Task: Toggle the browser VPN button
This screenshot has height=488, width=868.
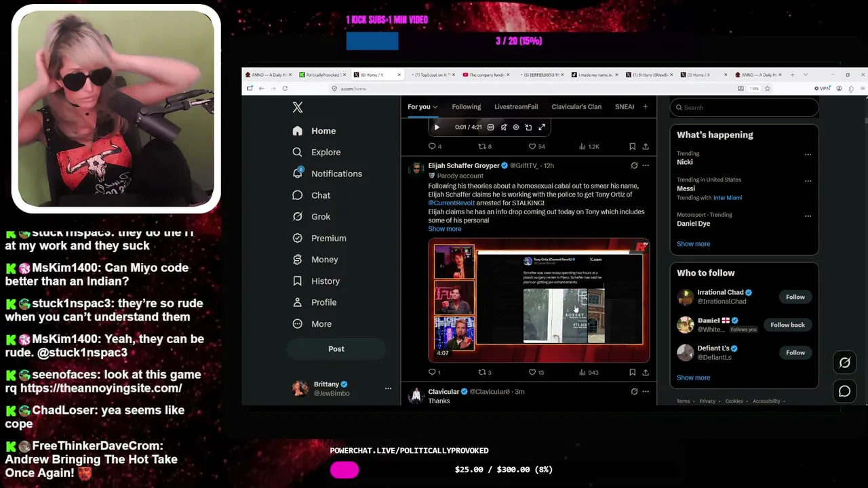Action: pos(823,88)
